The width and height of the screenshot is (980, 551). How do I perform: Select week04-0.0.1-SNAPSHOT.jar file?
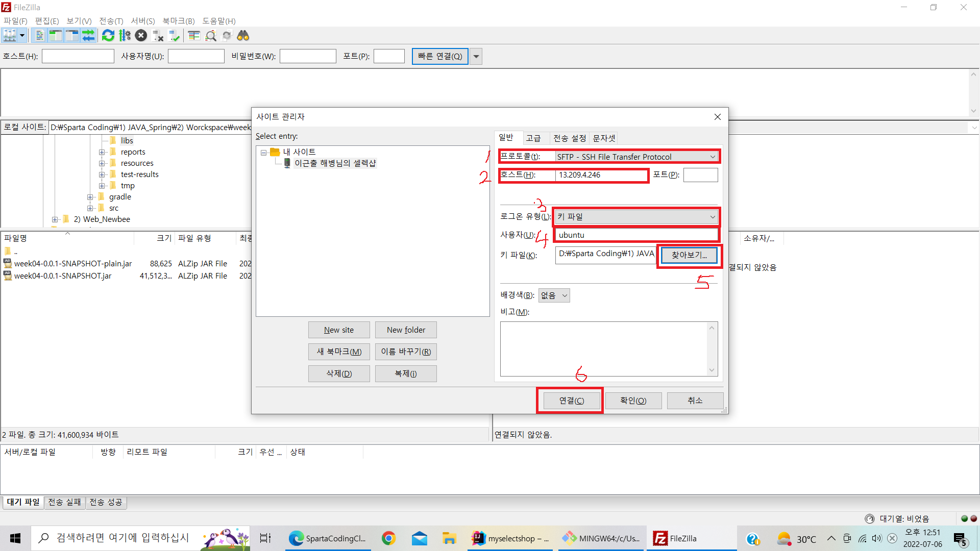[63, 276]
